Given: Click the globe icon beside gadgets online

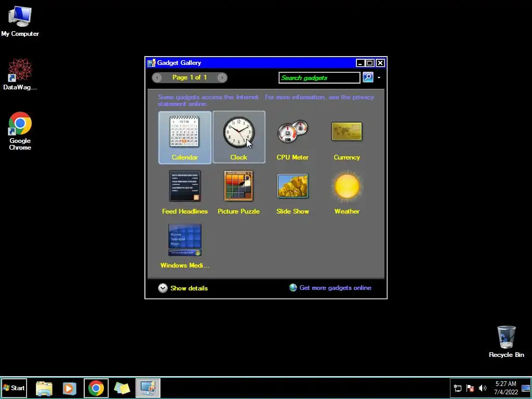Looking at the screenshot, I should [x=293, y=288].
